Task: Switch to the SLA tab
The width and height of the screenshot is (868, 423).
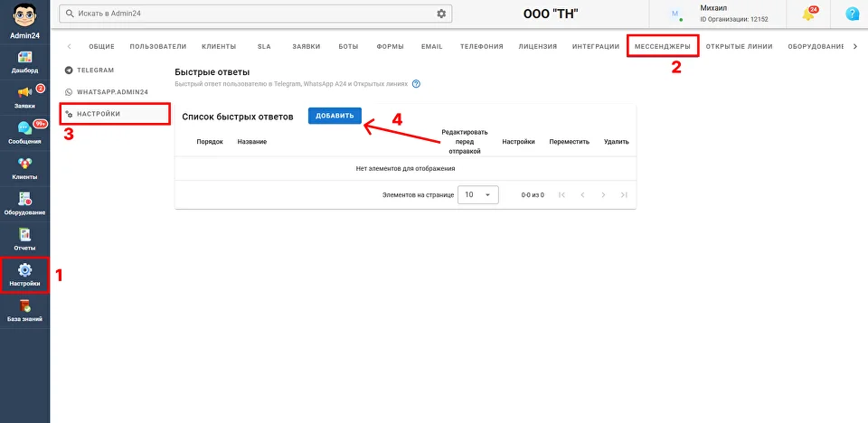Action: [x=264, y=46]
